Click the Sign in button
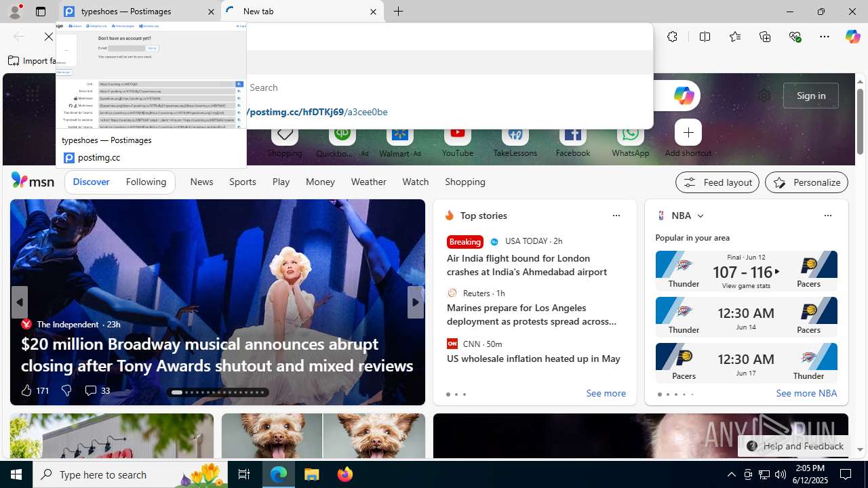The width and height of the screenshot is (868, 488). 810,96
